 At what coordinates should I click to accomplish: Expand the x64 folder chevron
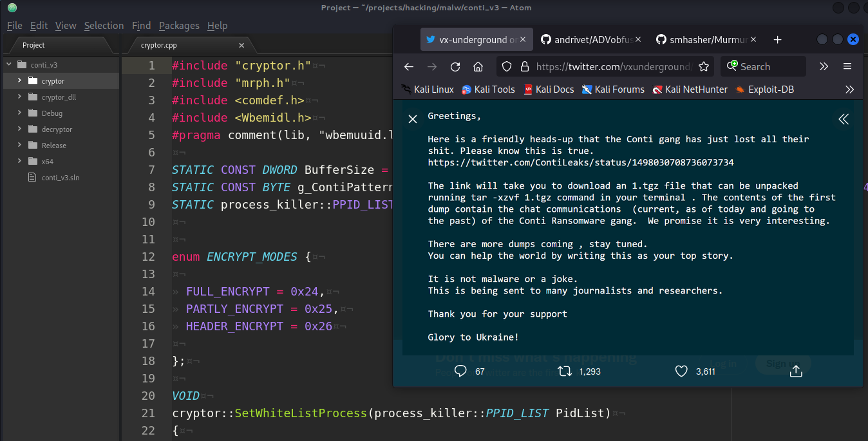[20, 162]
